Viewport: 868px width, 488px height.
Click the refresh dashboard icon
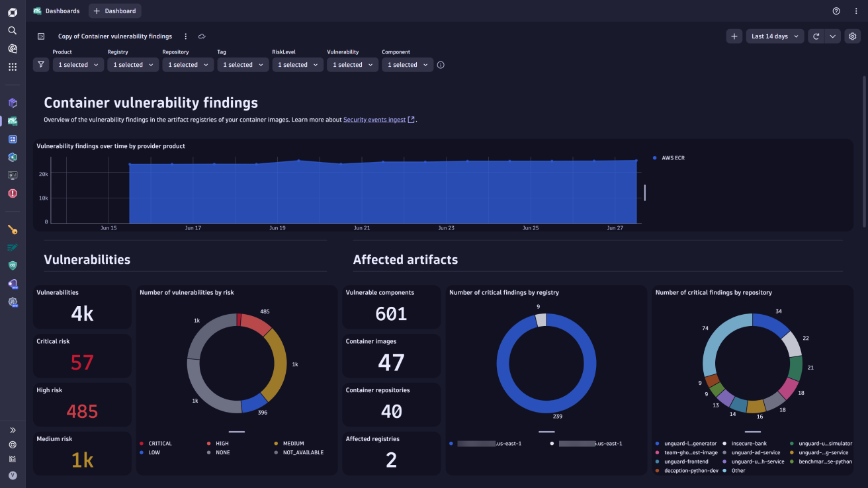tap(816, 36)
